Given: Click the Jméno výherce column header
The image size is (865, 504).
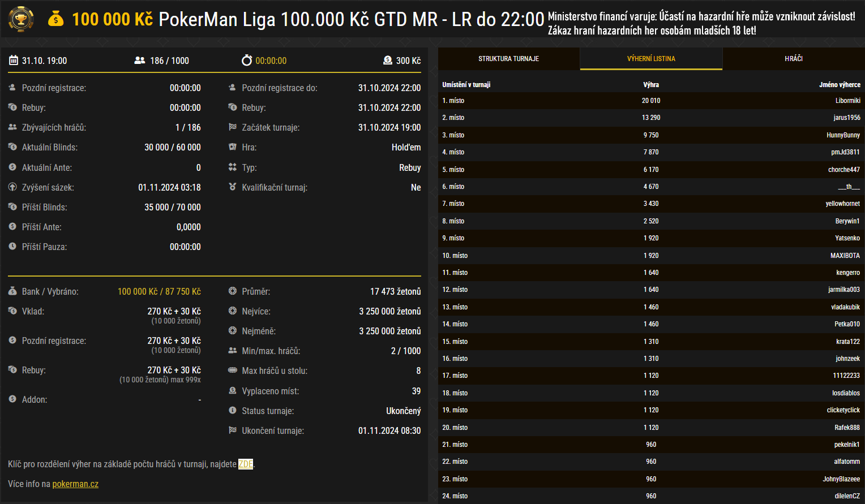Looking at the screenshot, I should click(840, 85).
